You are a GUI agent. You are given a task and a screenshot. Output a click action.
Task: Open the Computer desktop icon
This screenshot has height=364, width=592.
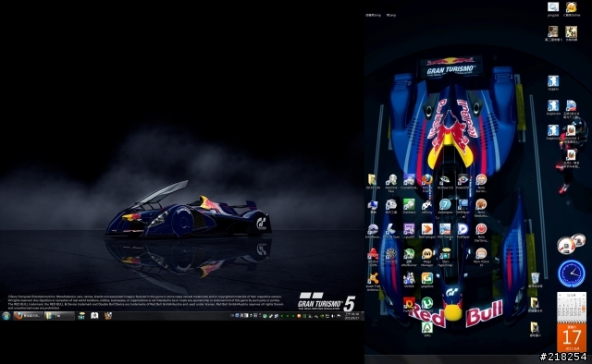click(x=373, y=205)
